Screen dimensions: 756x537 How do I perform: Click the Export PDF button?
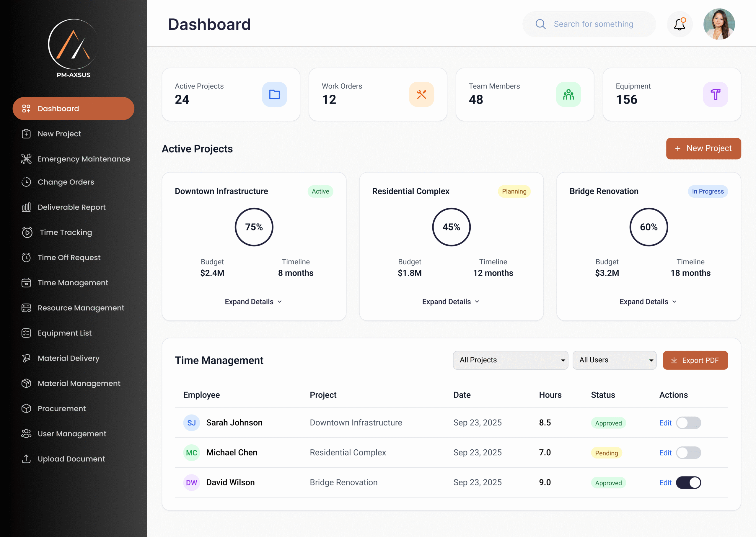click(x=695, y=360)
